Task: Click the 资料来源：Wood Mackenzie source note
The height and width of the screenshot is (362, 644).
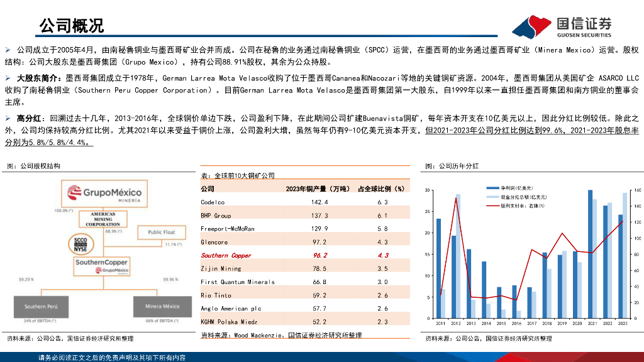Action: pyautogui.click(x=281, y=336)
